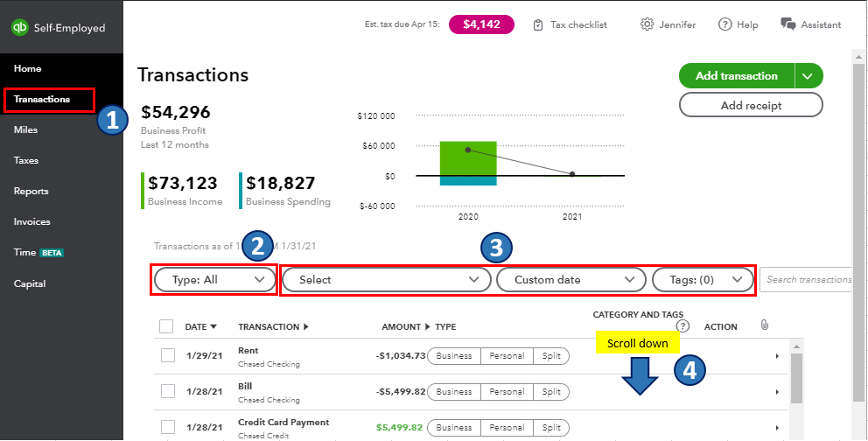The image size is (868, 441).
Task: Click the category and tags help icon
Action: [683, 326]
